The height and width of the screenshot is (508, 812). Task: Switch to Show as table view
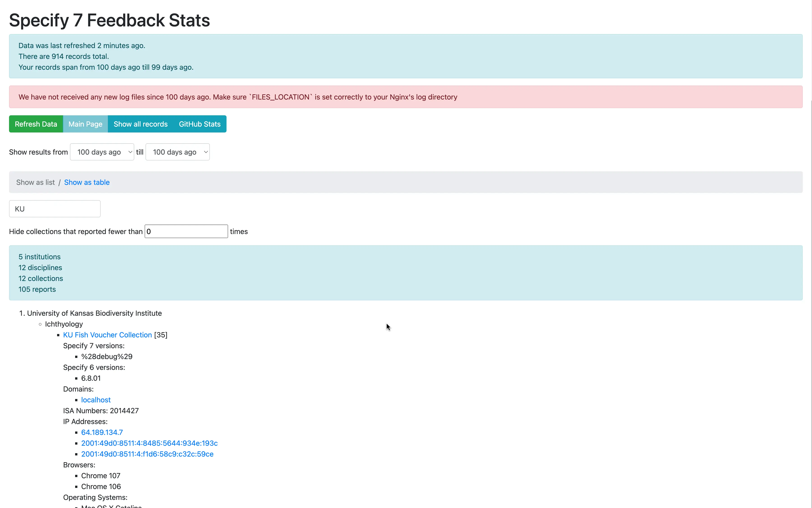tap(87, 182)
